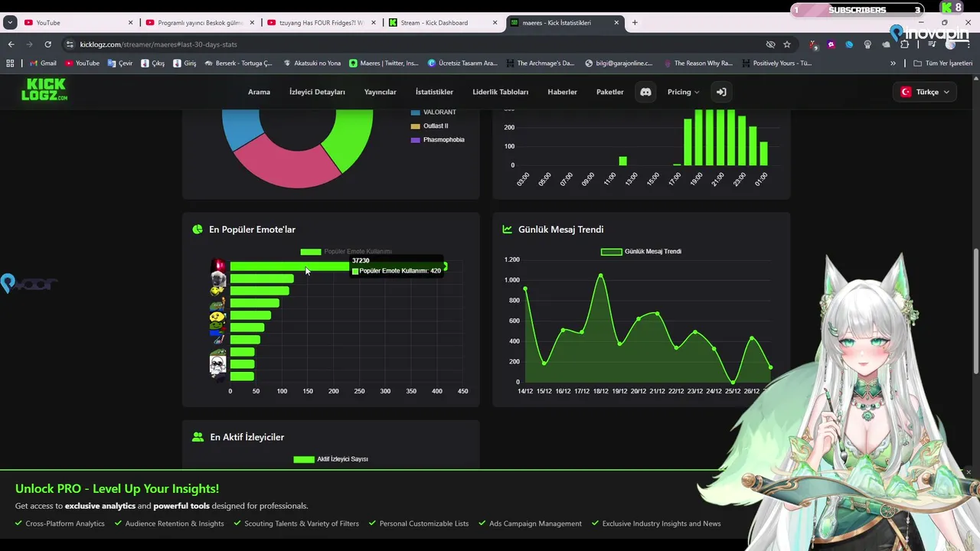Image resolution: width=980 pixels, height=551 pixels.
Task: Open İzleyici Detayları menu item
Action: coord(317,92)
